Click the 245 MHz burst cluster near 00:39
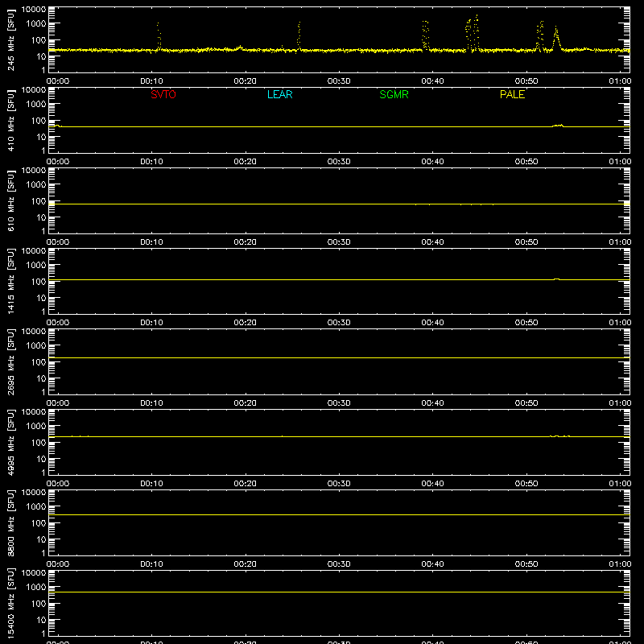The width and height of the screenshot is (644, 644). click(x=426, y=35)
